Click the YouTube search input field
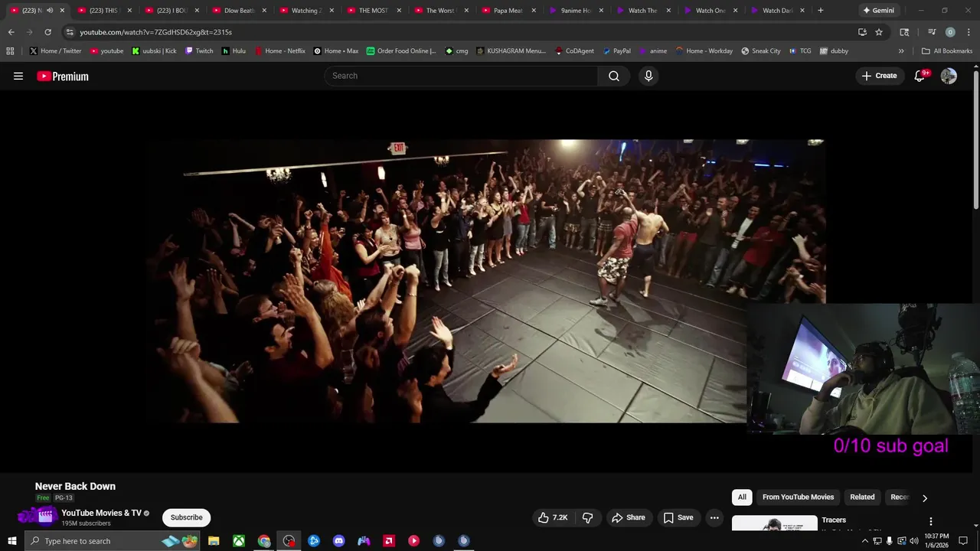 point(461,76)
